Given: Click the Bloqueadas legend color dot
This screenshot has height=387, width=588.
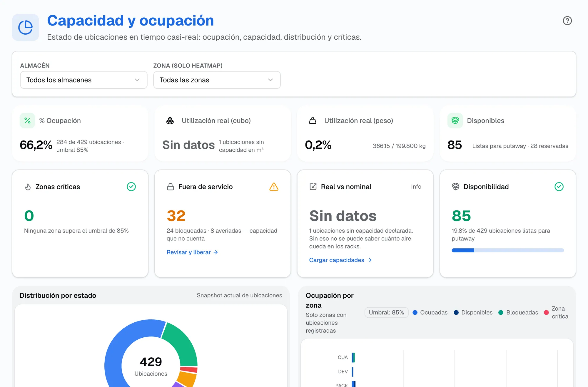Looking at the screenshot, I should (501, 313).
